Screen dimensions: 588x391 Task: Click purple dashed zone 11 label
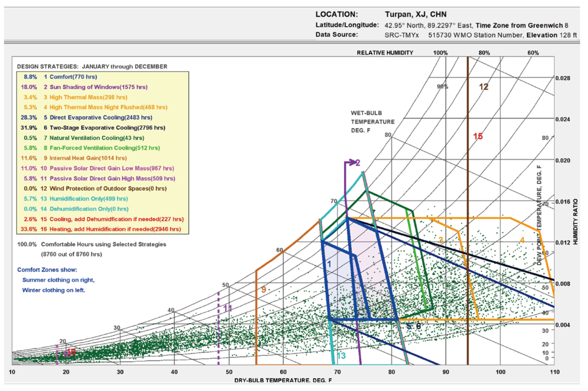coord(228,309)
